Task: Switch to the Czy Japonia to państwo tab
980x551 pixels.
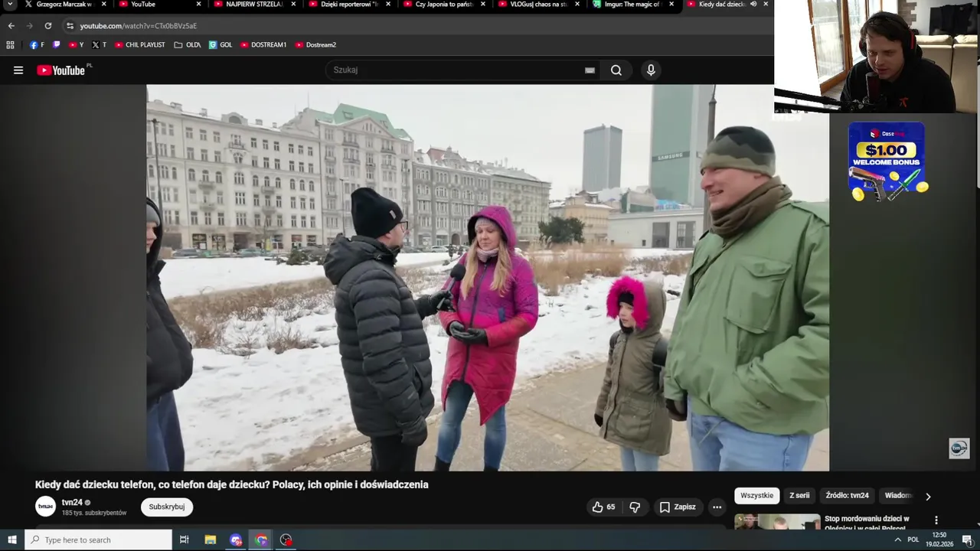Action: pos(444,4)
